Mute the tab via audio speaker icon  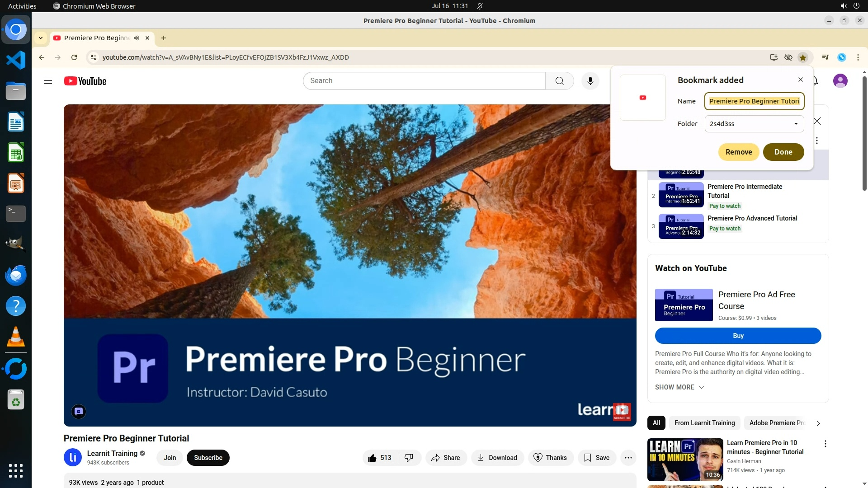pyautogui.click(x=137, y=38)
